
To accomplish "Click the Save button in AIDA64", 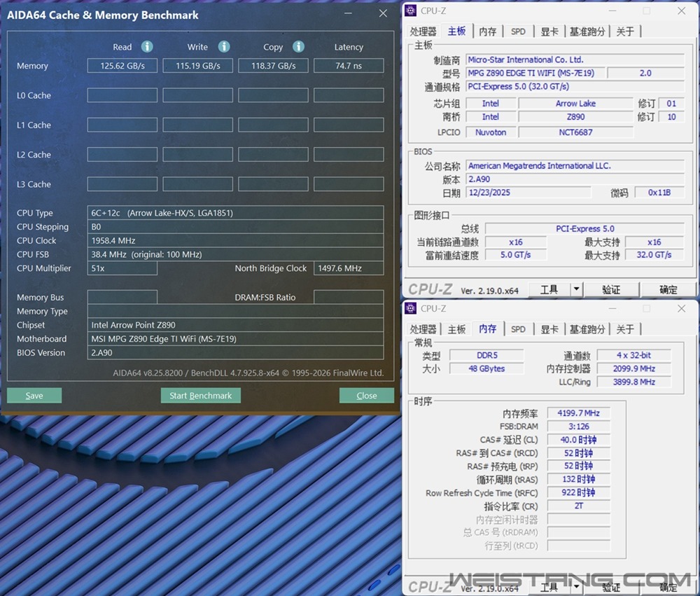I will coord(34,395).
